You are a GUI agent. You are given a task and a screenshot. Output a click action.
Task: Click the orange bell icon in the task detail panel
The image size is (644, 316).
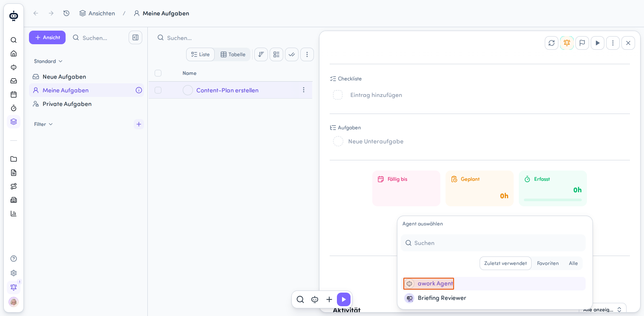coord(567,43)
